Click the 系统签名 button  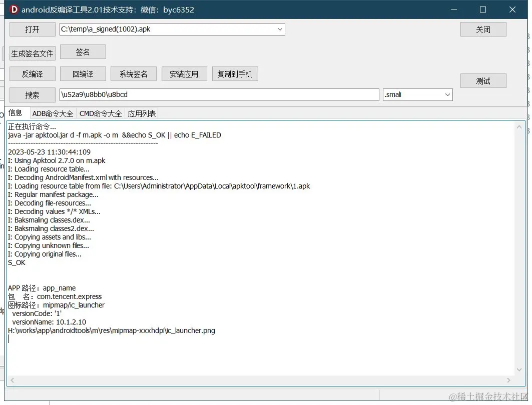point(133,74)
